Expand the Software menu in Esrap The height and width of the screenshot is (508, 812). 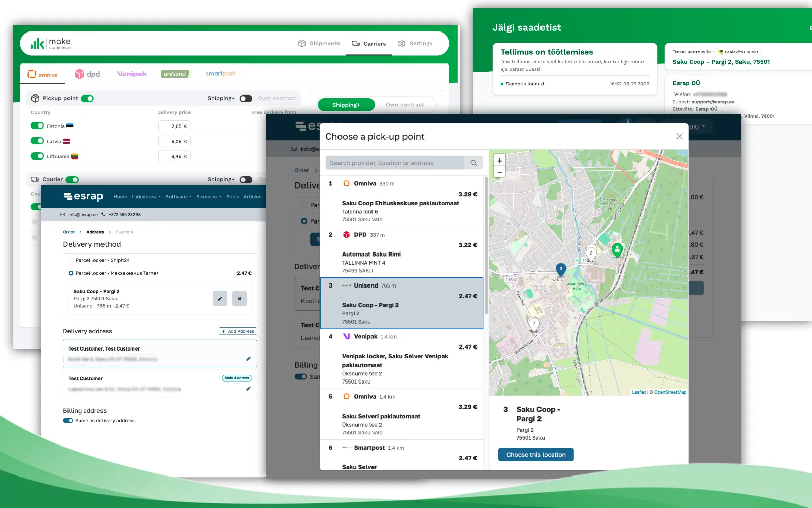point(179,197)
